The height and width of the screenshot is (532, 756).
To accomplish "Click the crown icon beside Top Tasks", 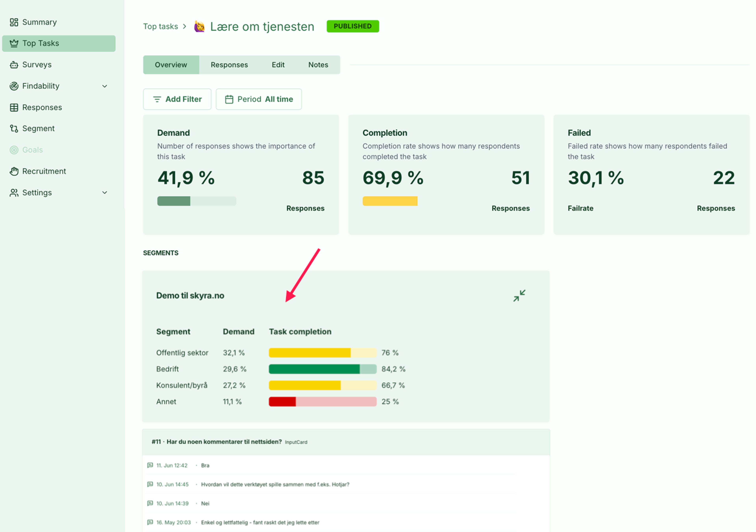I will (14, 43).
